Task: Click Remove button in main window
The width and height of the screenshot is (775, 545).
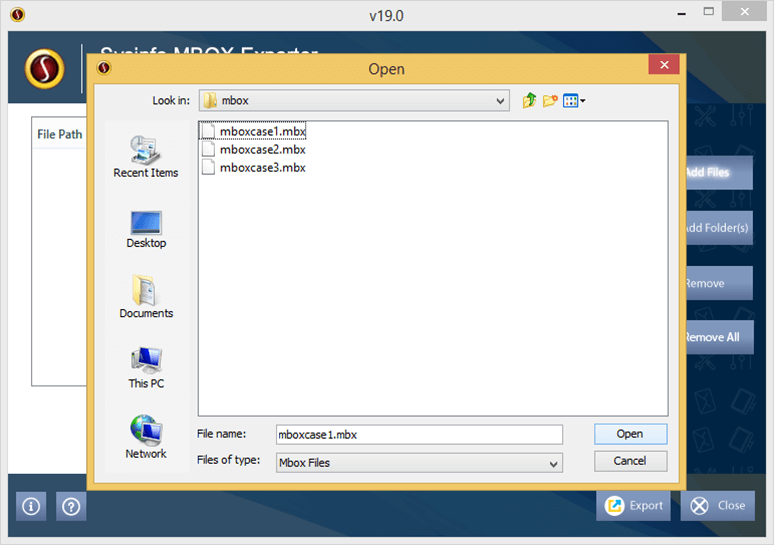Action: [719, 283]
